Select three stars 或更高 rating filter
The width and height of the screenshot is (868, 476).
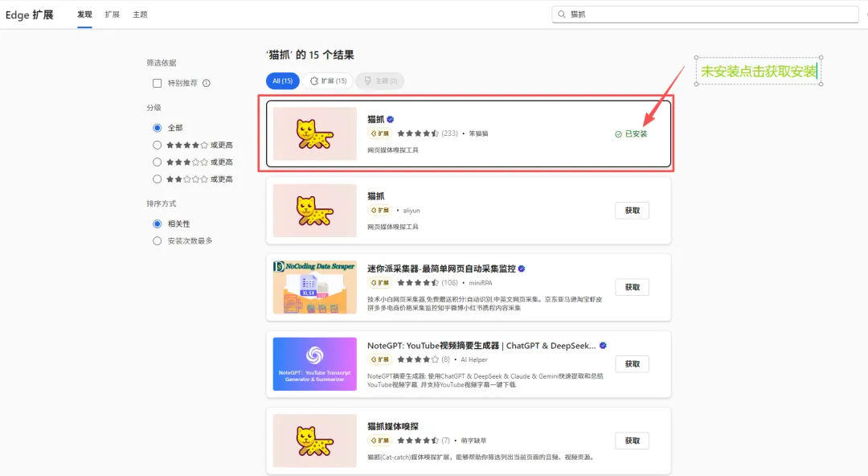pos(158,162)
